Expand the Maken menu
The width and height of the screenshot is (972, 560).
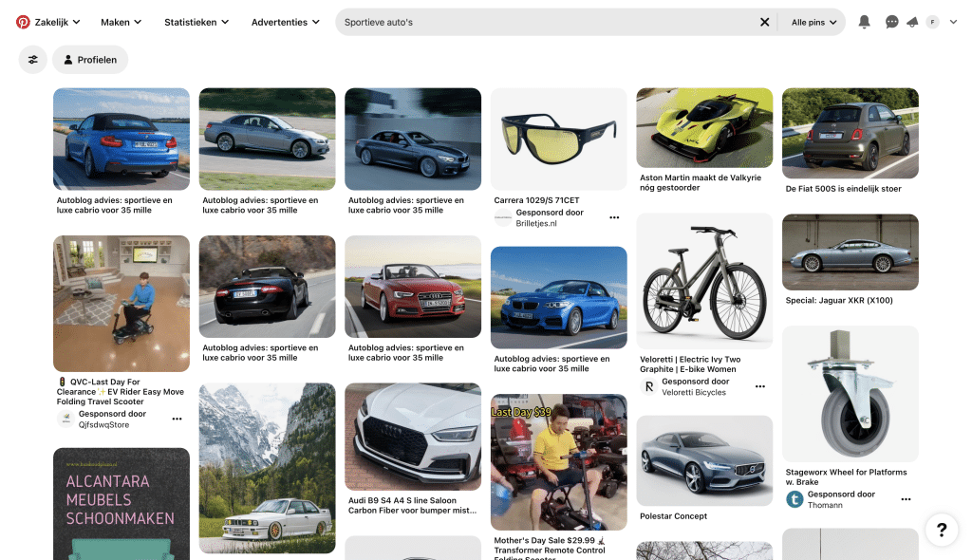click(x=121, y=23)
